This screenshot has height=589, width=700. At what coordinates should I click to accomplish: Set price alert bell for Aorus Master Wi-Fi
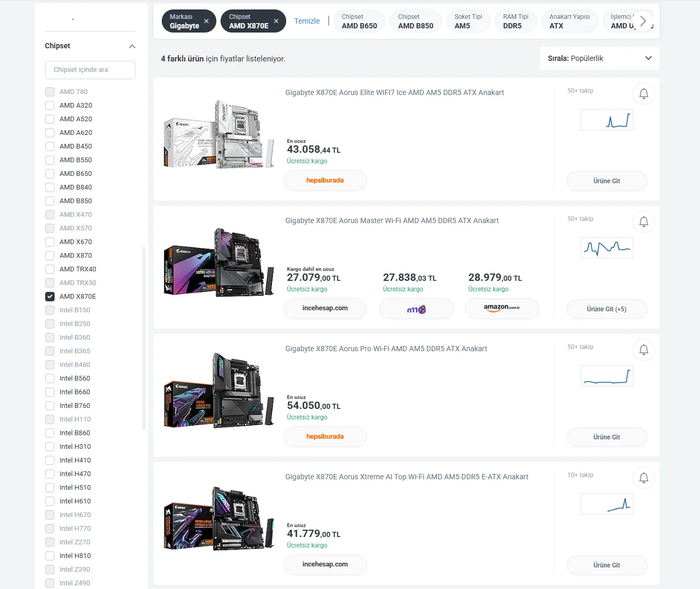click(x=644, y=222)
